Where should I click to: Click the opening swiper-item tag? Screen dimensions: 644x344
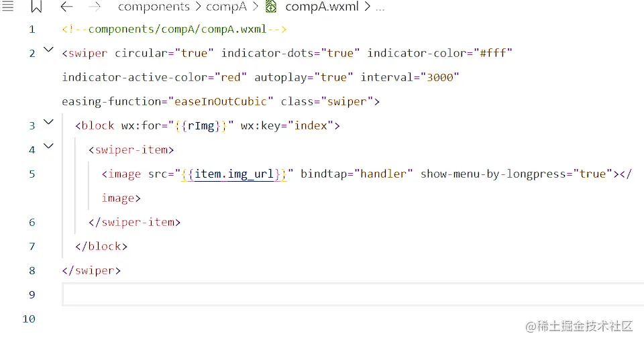tap(131, 150)
